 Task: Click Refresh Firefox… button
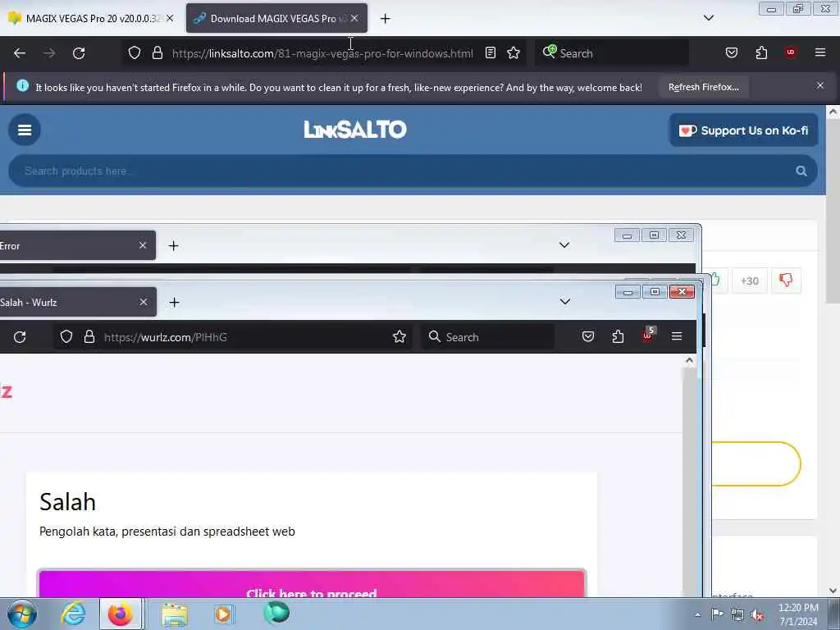click(x=703, y=87)
